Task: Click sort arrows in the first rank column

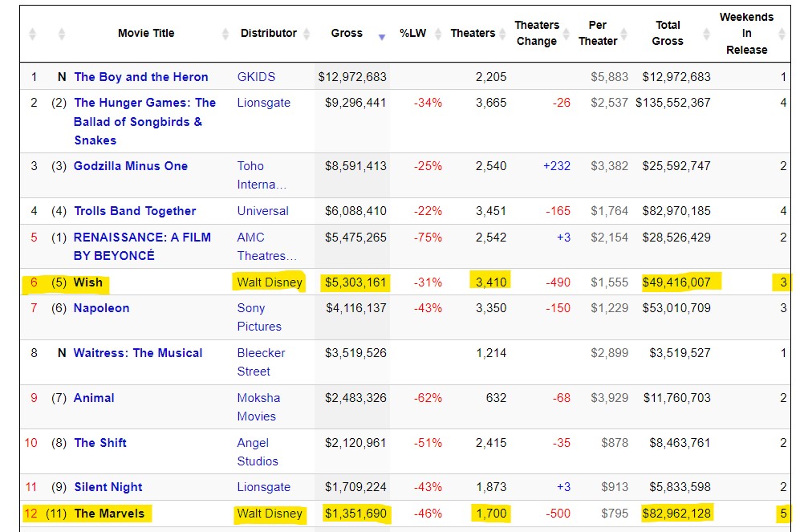Action: (33, 35)
